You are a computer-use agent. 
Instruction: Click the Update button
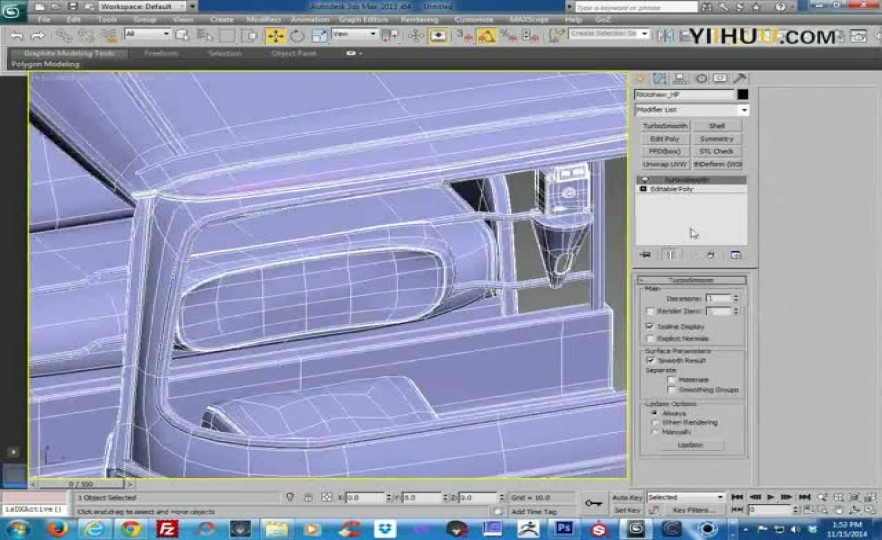[x=690, y=445]
